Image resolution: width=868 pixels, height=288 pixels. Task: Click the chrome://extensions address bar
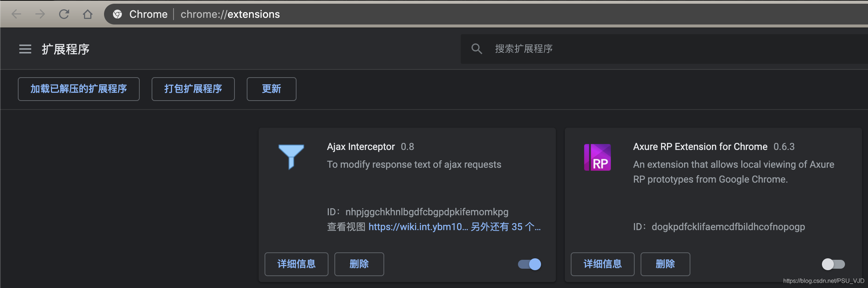tap(486, 14)
